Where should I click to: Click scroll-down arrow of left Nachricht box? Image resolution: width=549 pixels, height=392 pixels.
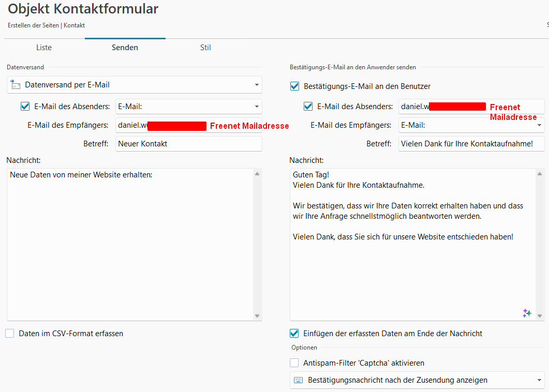click(257, 315)
